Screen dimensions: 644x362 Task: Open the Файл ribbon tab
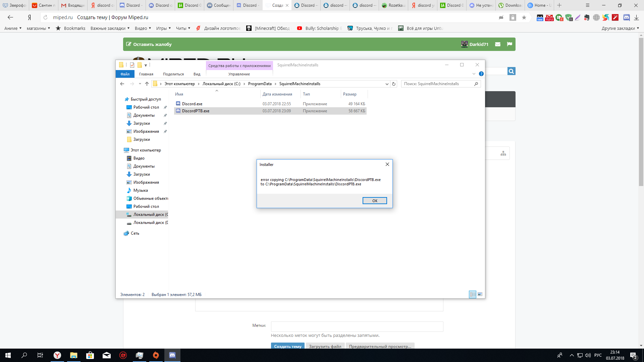[125, 74]
